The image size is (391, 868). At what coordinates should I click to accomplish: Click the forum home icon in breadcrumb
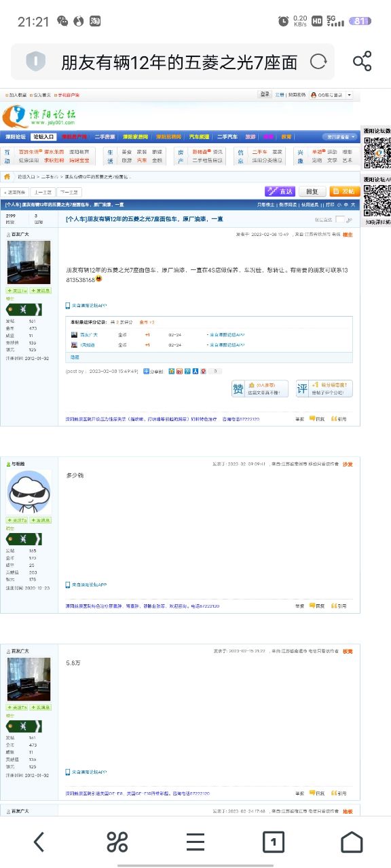point(7,176)
